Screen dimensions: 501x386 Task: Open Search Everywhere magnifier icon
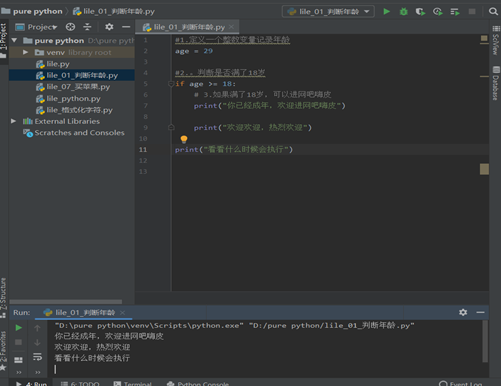[493, 12]
